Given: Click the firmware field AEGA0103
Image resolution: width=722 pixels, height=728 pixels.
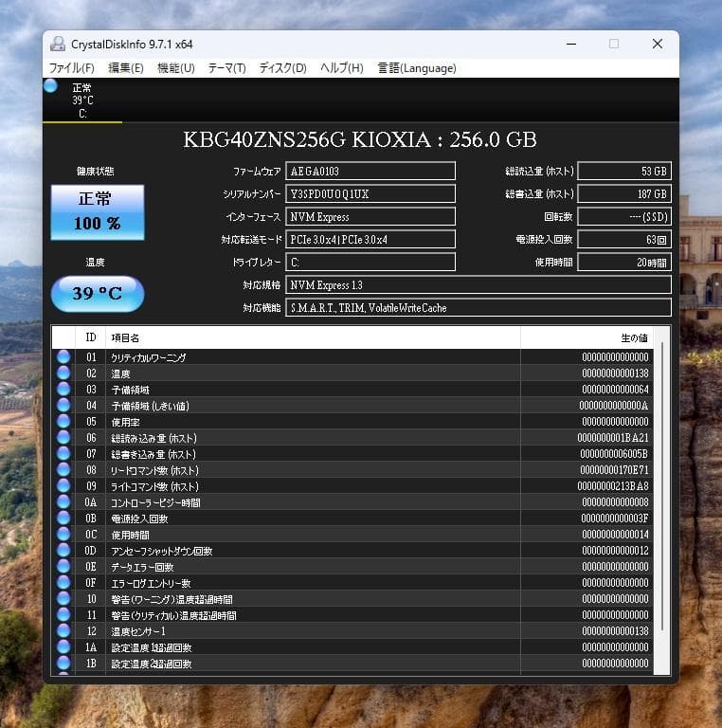Looking at the screenshot, I should pyautogui.click(x=370, y=171).
